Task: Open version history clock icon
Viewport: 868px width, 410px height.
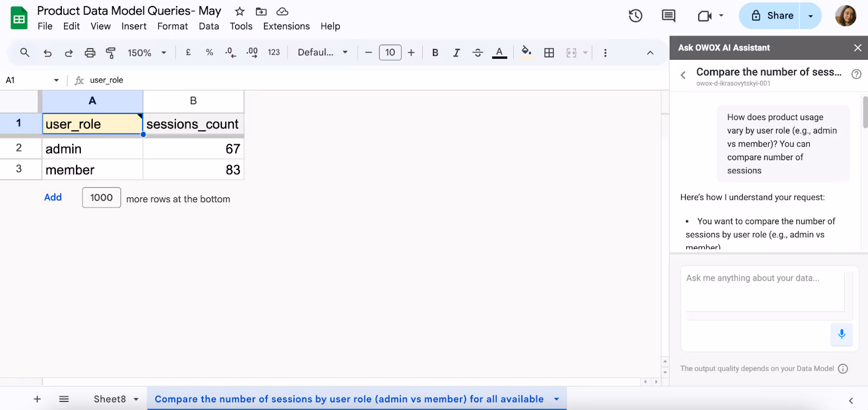Action: coord(635,16)
